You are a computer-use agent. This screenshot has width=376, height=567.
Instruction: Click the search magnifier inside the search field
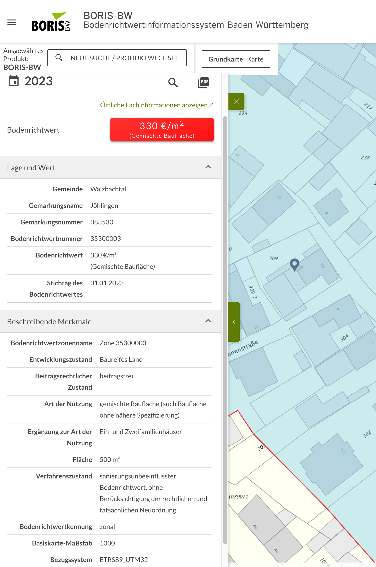[59, 58]
